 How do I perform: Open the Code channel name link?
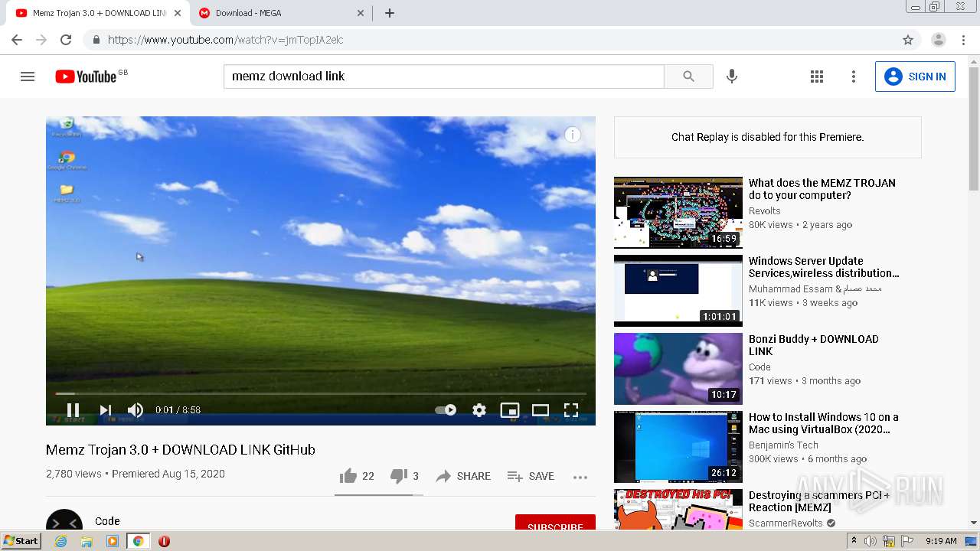[107, 521]
